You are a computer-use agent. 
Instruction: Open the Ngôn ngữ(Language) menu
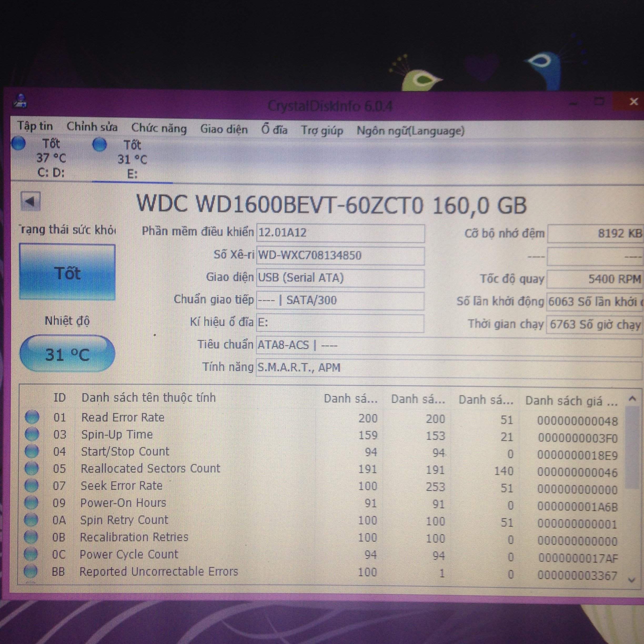tap(410, 131)
